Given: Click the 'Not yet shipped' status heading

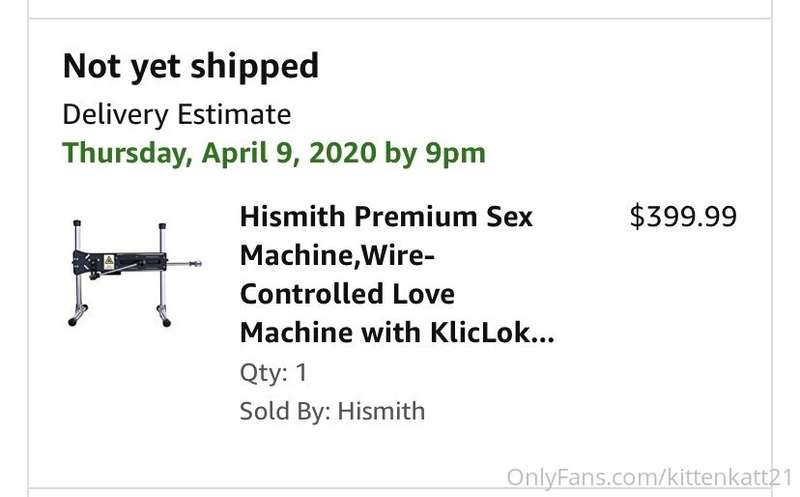Looking at the screenshot, I should click(191, 67).
